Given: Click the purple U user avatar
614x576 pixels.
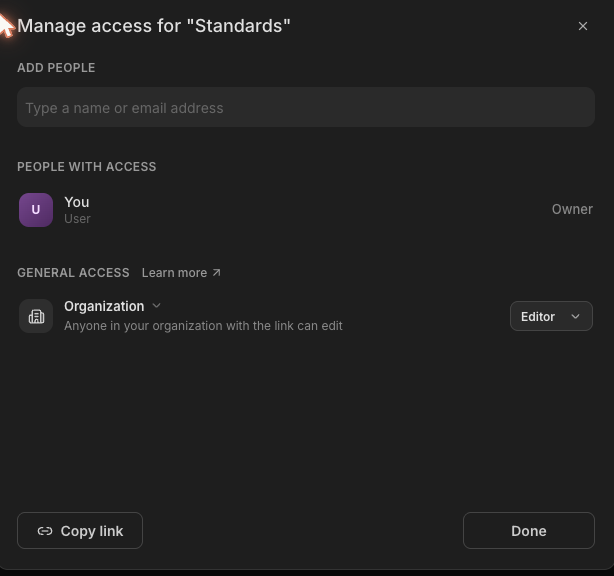Looking at the screenshot, I should click(36, 210).
